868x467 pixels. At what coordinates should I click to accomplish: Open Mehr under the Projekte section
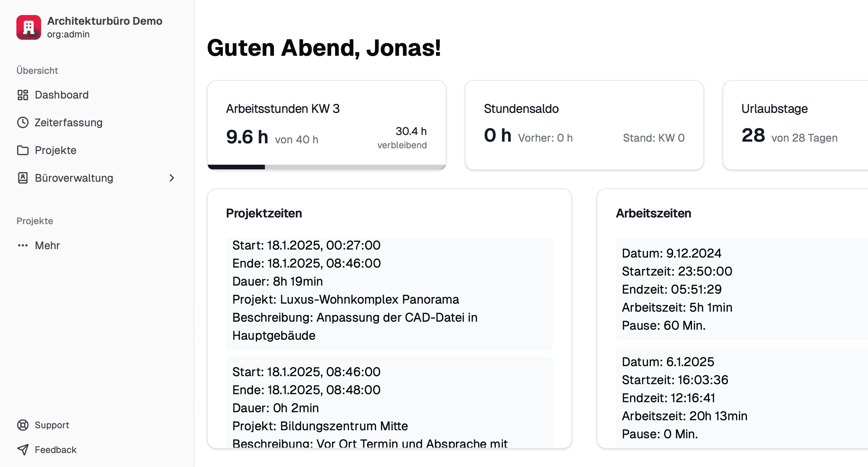pyautogui.click(x=47, y=246)
